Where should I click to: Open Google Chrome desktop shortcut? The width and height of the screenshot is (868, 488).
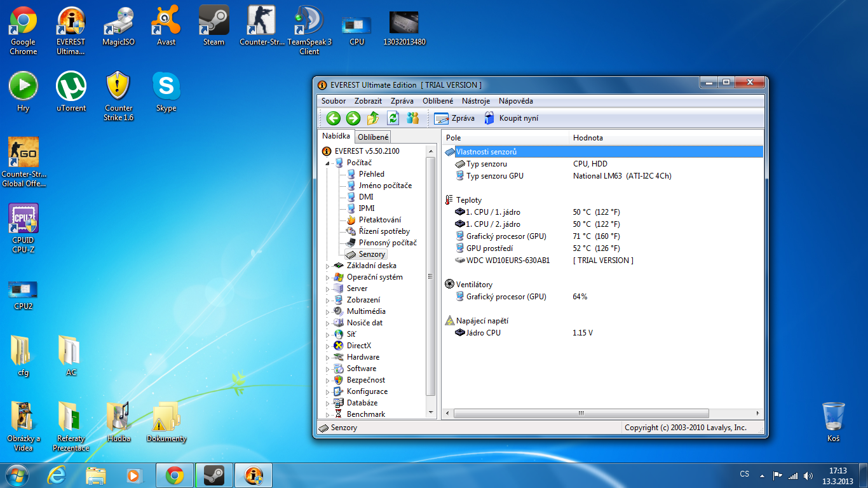(23, 31)
